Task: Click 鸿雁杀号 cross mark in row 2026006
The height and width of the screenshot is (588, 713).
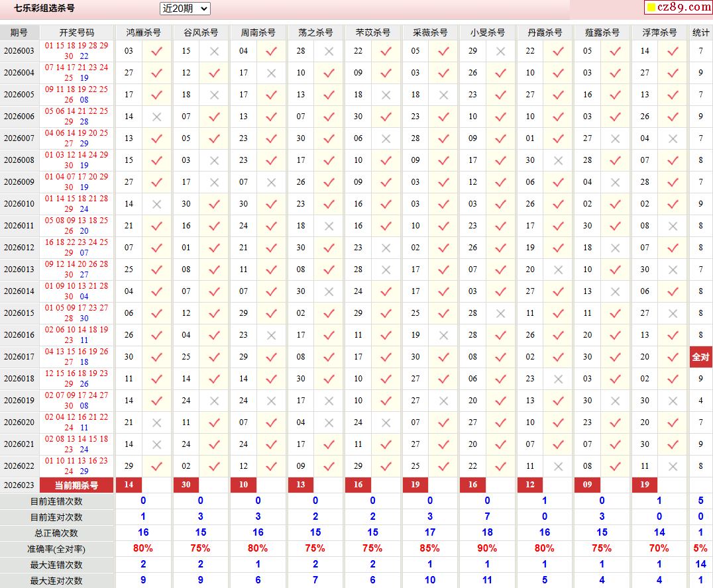Action: click(x=156, y=117)
